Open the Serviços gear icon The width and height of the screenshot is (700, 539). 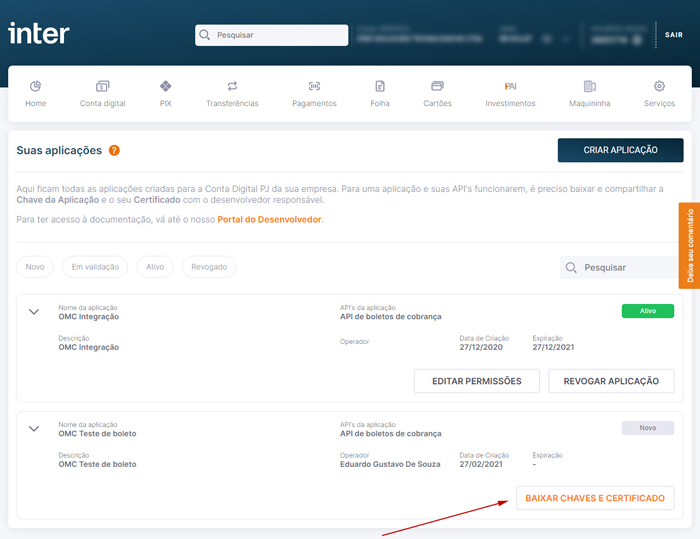(x=659, y=86)
